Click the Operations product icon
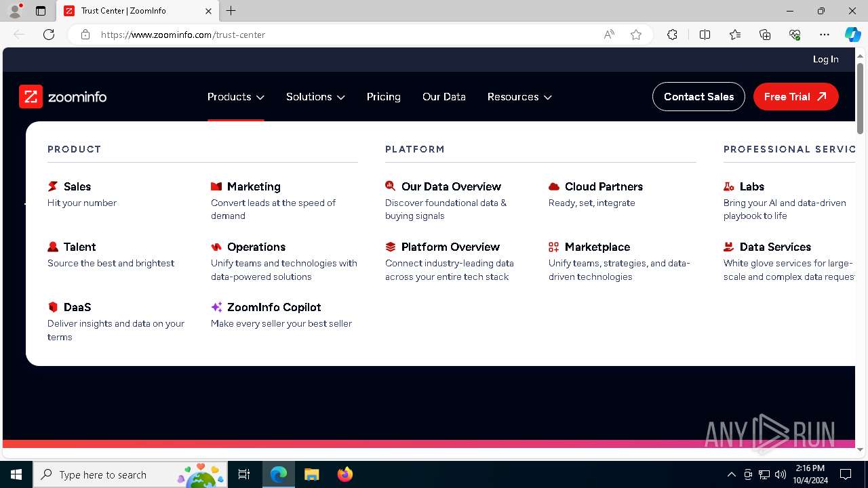 point(216,247)
